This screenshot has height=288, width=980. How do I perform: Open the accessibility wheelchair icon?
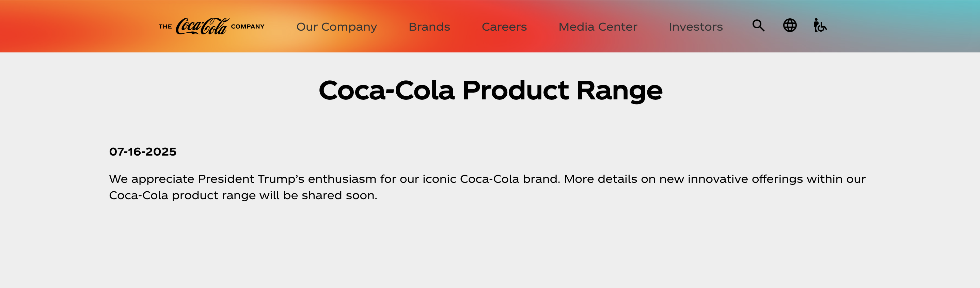point(820,25)
